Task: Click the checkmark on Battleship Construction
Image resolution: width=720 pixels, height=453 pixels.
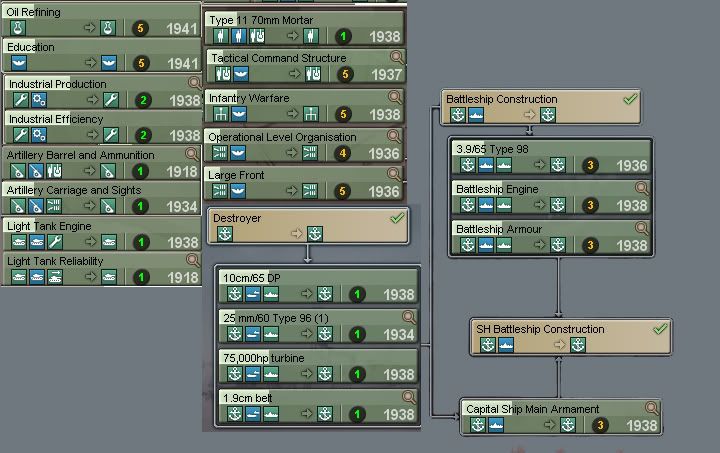Action: pos(630,99)
